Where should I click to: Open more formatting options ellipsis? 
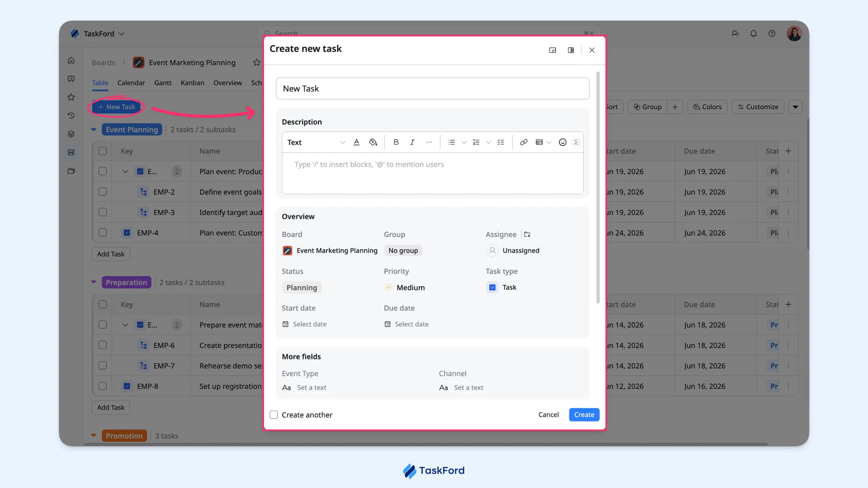coord(429,142)
